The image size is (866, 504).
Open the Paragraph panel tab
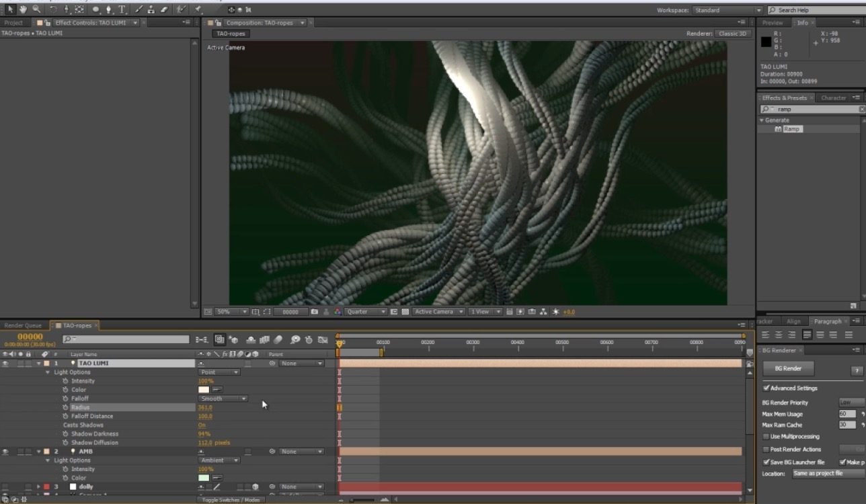click(827, 321)
